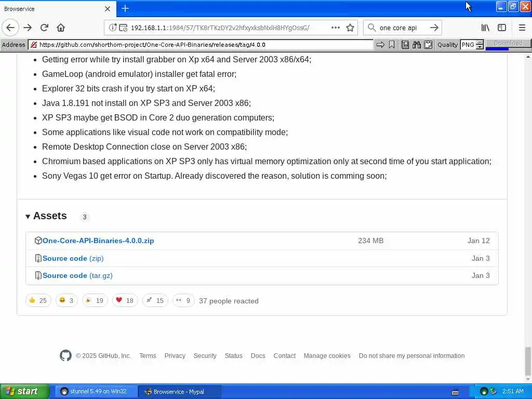Download Source code (zip)
The height and width of the screenshot is (399, 532).
pyautogui.click(x=73, y=258)
